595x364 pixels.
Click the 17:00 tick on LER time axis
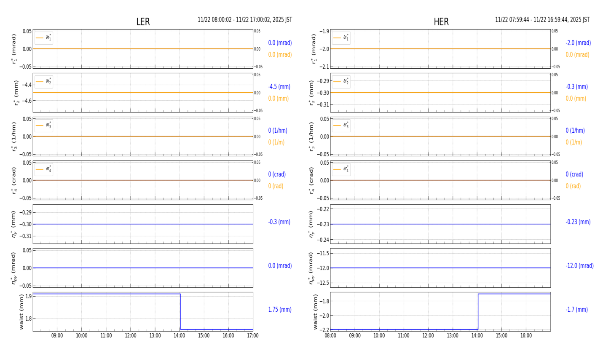coord(252,336)
